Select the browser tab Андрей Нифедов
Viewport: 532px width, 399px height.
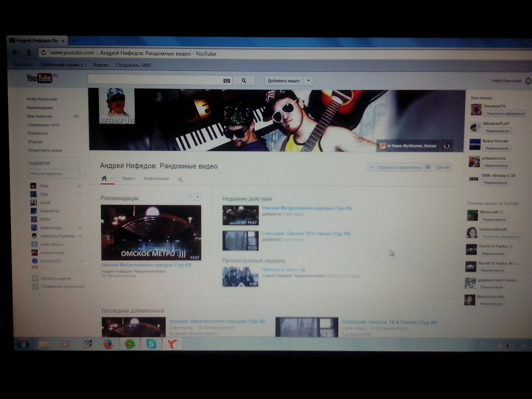(x=37, y=41)
